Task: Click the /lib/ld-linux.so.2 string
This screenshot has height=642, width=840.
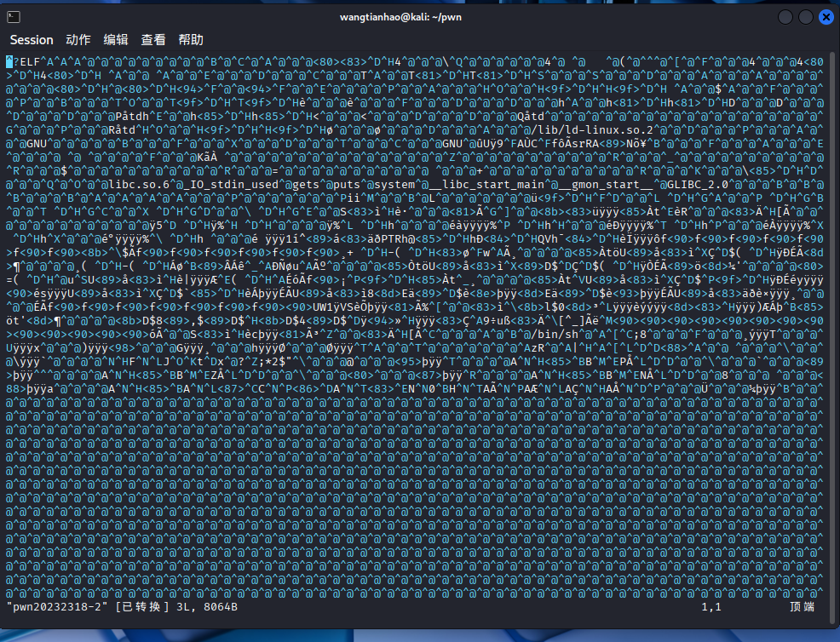Action: click(x=592, y=130)
